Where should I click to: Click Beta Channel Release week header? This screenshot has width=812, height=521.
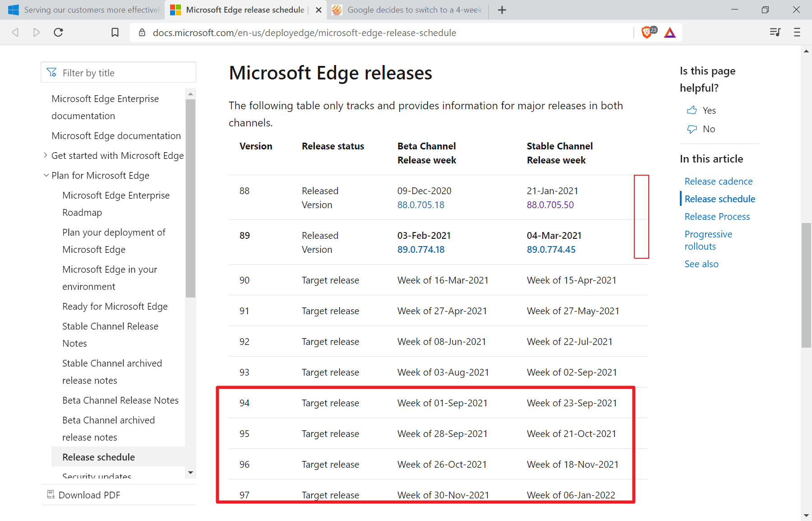(426, 153)
